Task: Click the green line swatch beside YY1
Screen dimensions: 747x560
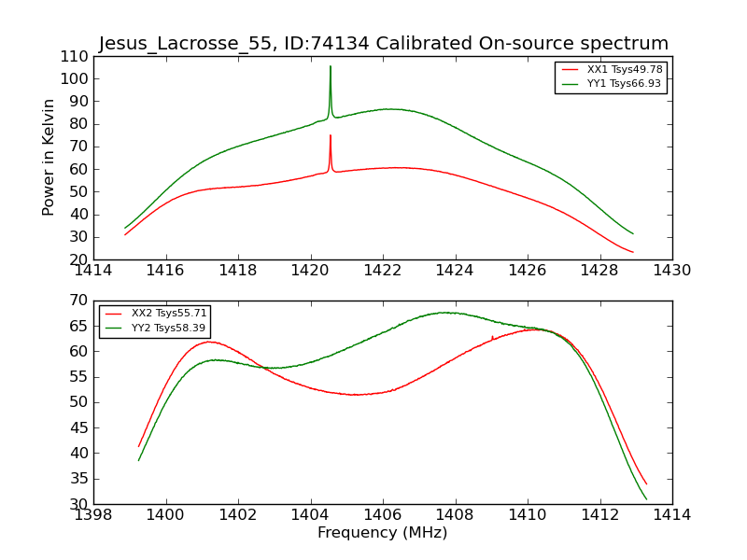Action: 570,84
